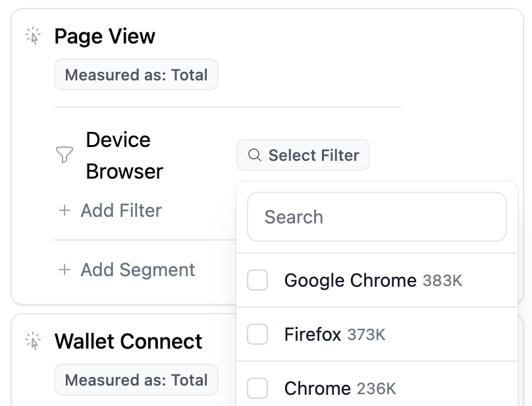Screen dimensions: 532x406
Task: Click the Page View event cursor icon
Action: (x=33, y=36)
